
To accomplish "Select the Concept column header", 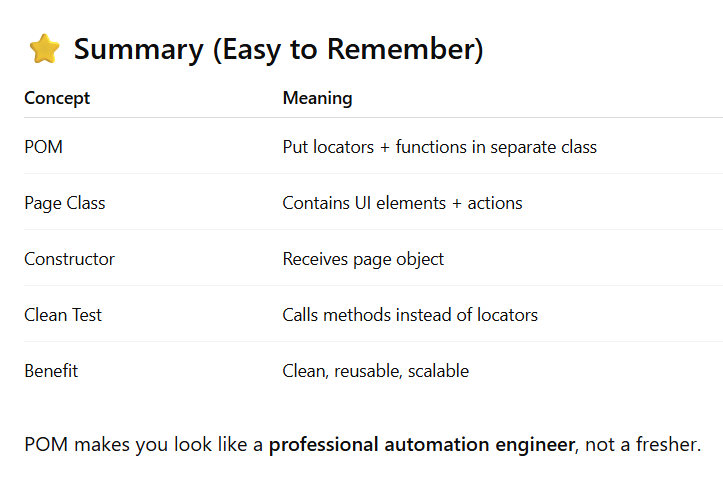I will [x=57, y=98].
